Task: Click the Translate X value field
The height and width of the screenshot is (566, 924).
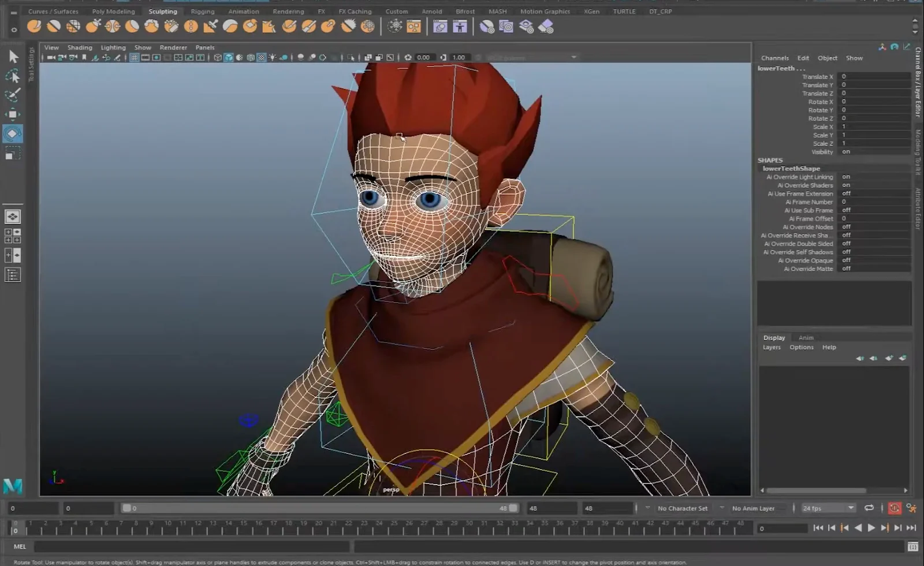Action: (x=875, y=76)
